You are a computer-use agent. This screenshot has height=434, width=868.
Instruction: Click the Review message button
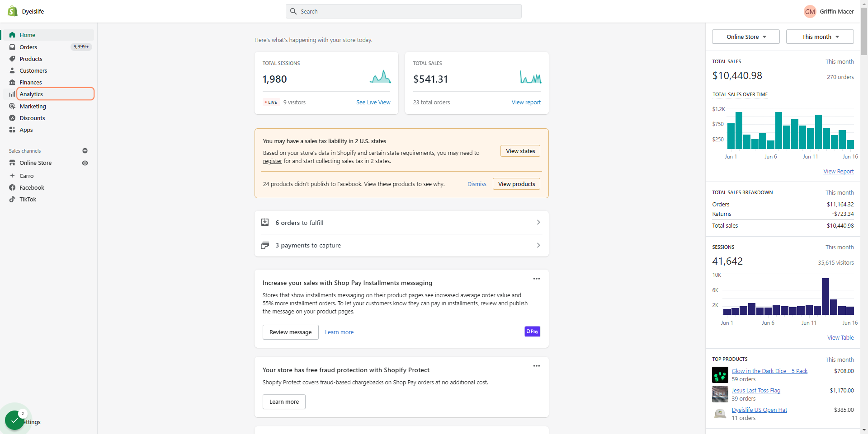pos(291,332)
